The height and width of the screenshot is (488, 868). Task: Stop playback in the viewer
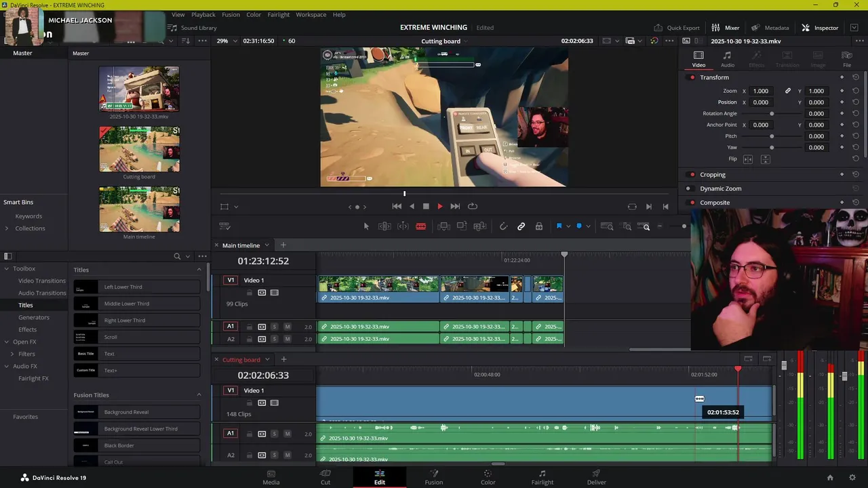click(x=426, y=206)
